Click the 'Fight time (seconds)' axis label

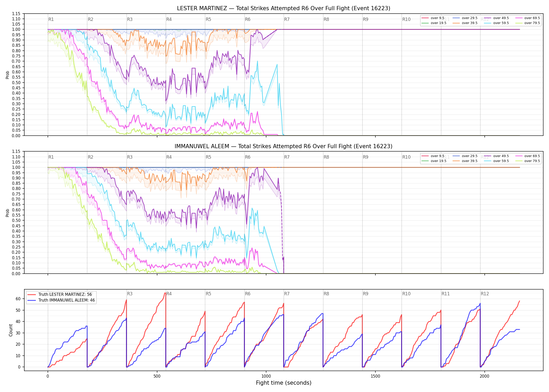pyautogui.click(x=284, y=383)
